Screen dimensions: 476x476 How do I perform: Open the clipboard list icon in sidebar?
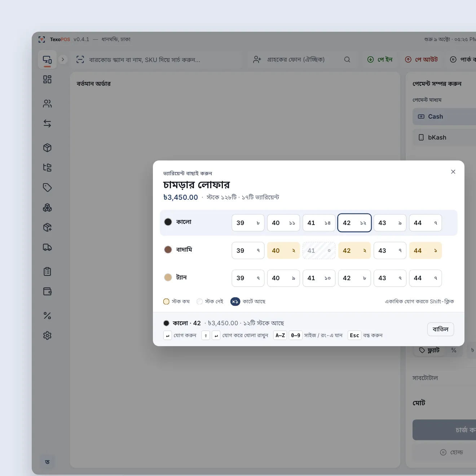click(x=47, y=272)
